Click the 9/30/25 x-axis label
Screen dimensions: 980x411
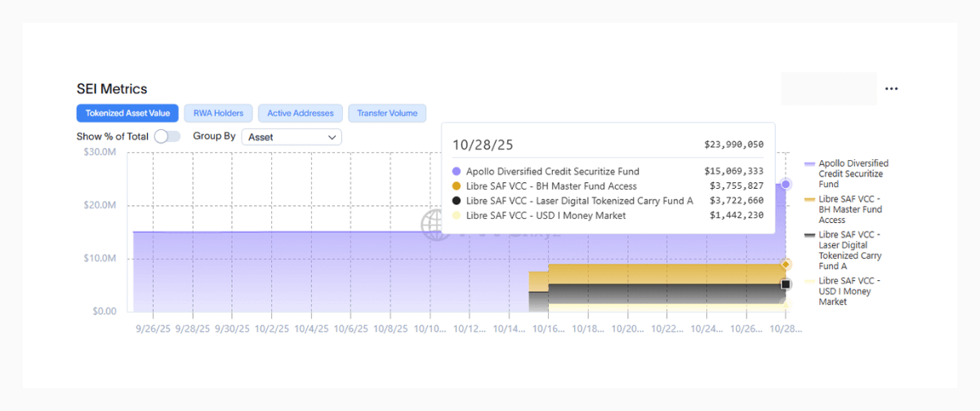pyautogui.click(x=232, y=328)
